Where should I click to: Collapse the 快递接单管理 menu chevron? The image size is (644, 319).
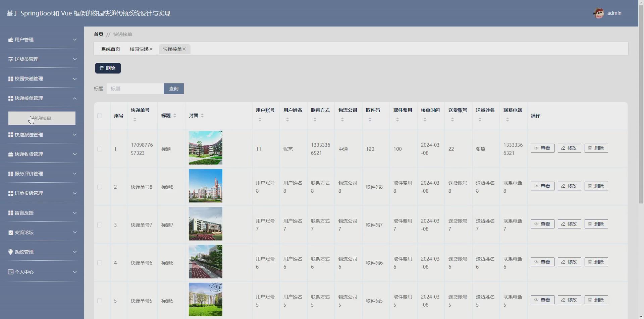[x=75, y=98]
